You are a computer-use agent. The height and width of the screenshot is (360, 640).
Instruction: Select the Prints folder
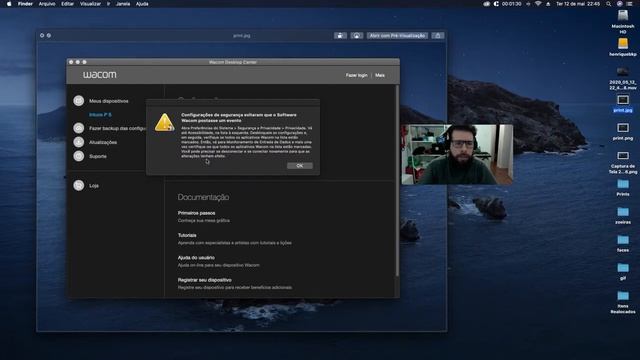click(x=622, y=187)
